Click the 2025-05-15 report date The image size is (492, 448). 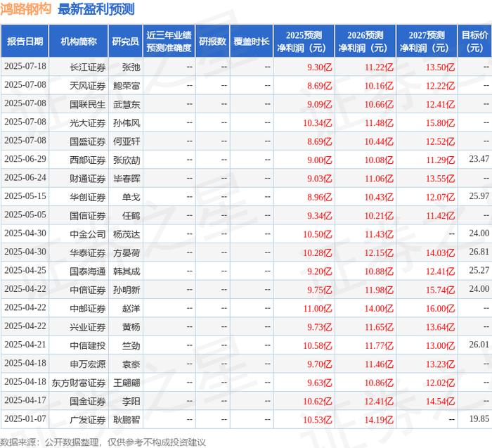[25, 196]
